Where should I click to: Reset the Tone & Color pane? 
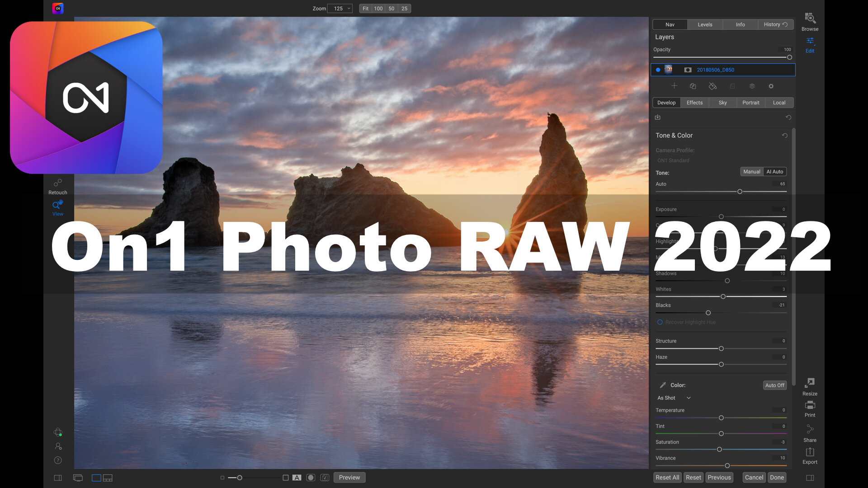[x=785, y=136]
